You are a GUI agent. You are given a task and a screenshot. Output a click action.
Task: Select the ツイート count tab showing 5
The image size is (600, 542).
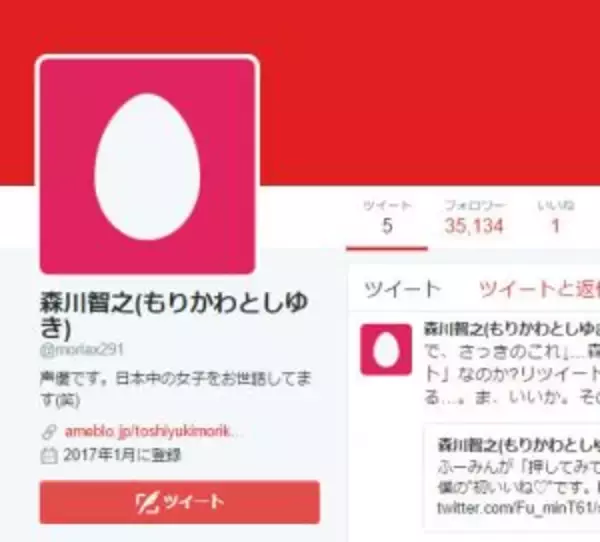(387, 218)
